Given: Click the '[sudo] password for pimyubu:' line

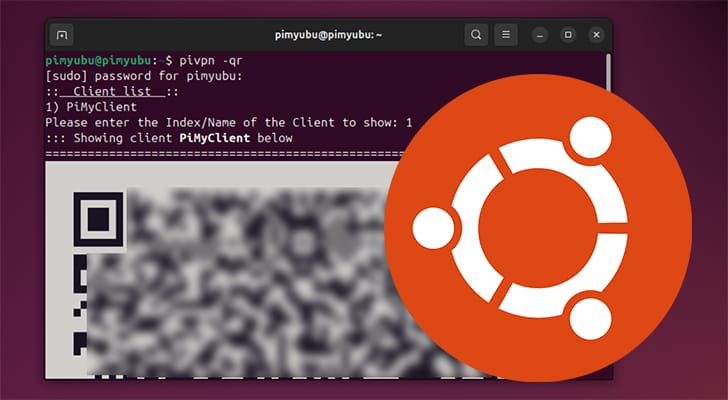Looking at the screenshot, I should pos(144,76).
